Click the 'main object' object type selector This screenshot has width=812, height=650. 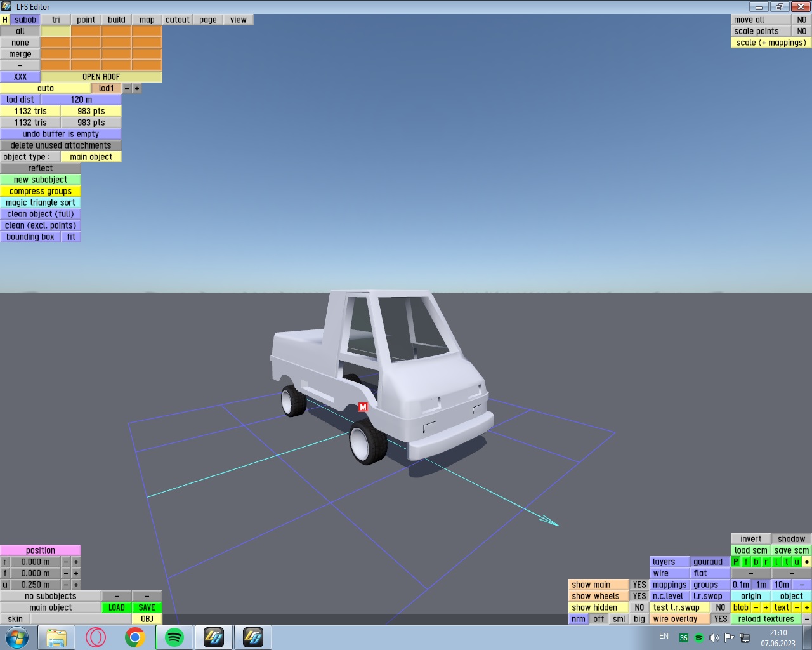(x=91, y=157)
